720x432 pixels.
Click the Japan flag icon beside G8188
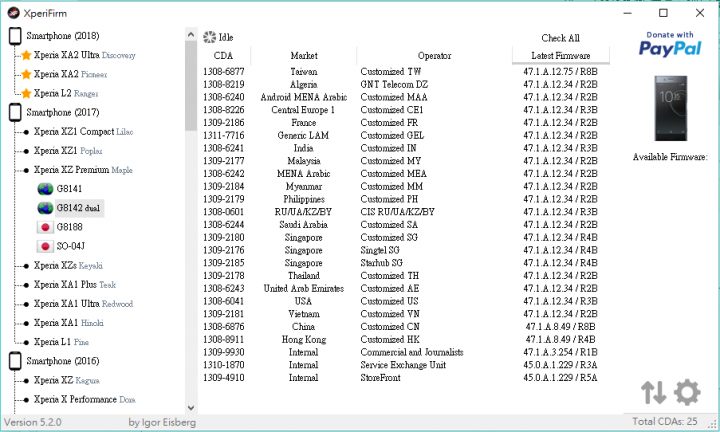[45, 227]
